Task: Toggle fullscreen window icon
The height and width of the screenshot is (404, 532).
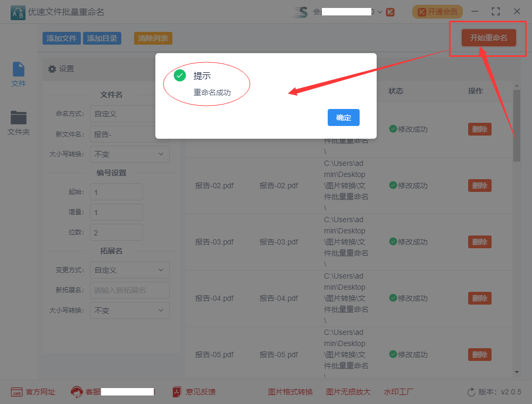Action: 496,12
